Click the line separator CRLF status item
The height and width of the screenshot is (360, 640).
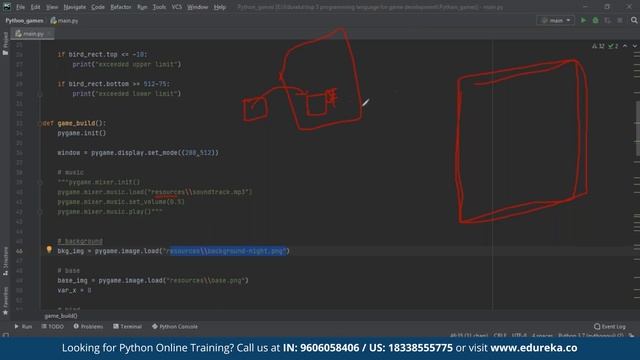[x=500, y=336]
